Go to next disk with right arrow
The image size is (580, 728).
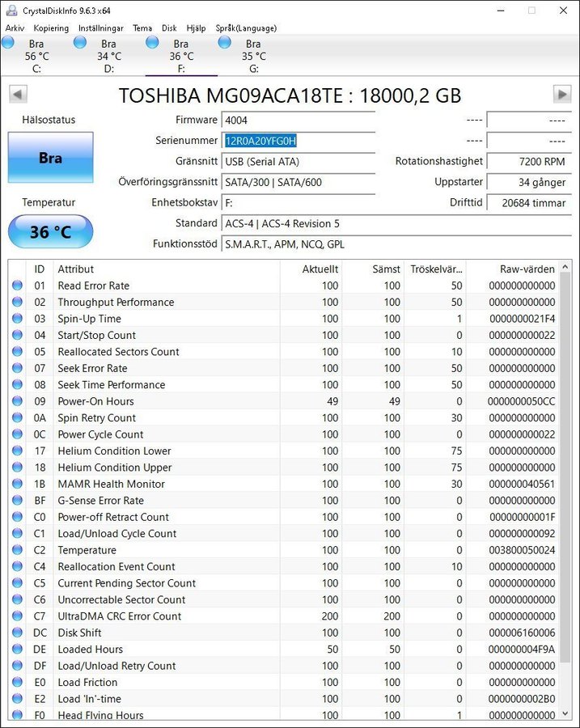click(x=562, y=94)
